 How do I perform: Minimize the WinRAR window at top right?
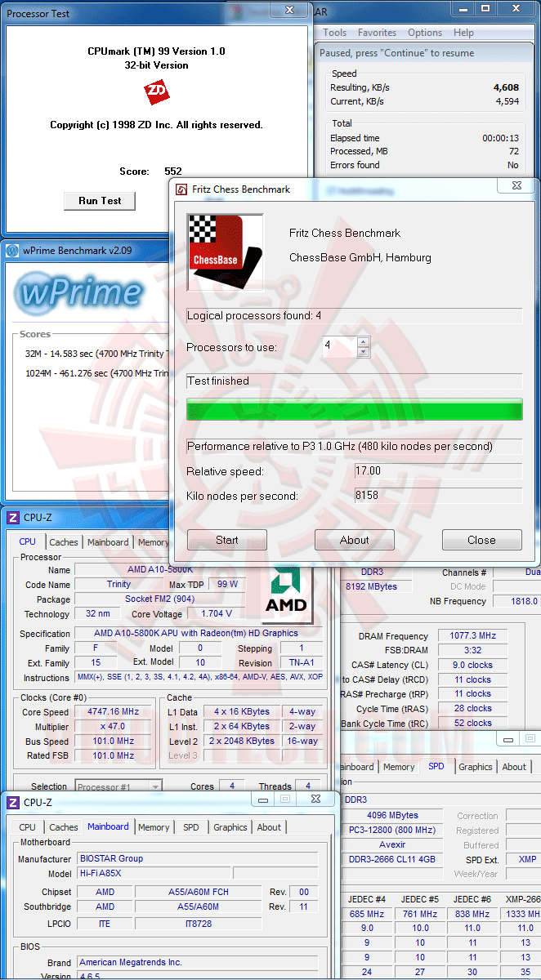click(x=463, y=8)
